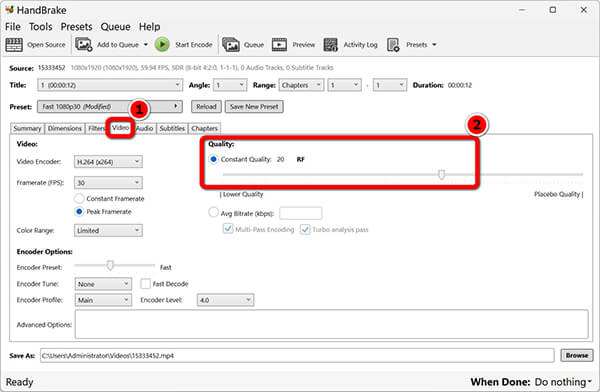
Task: Expand the Title dropdown
Action: coord(110,85)
